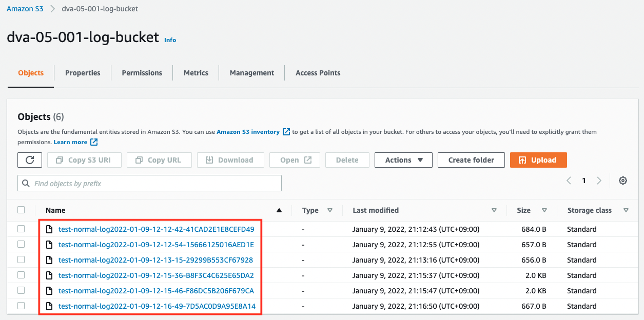Click the external link icon after Amazon S3 inventory

coord(286,132)
